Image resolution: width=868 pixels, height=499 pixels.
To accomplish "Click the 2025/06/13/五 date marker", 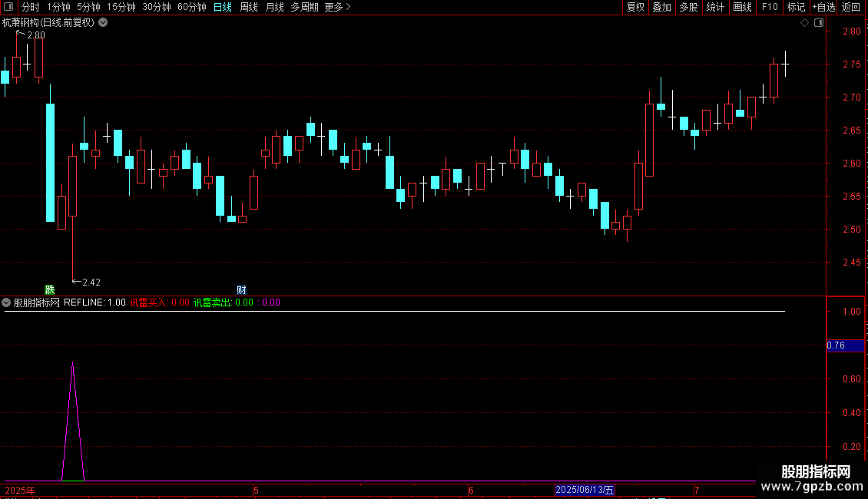I will 585,490.
